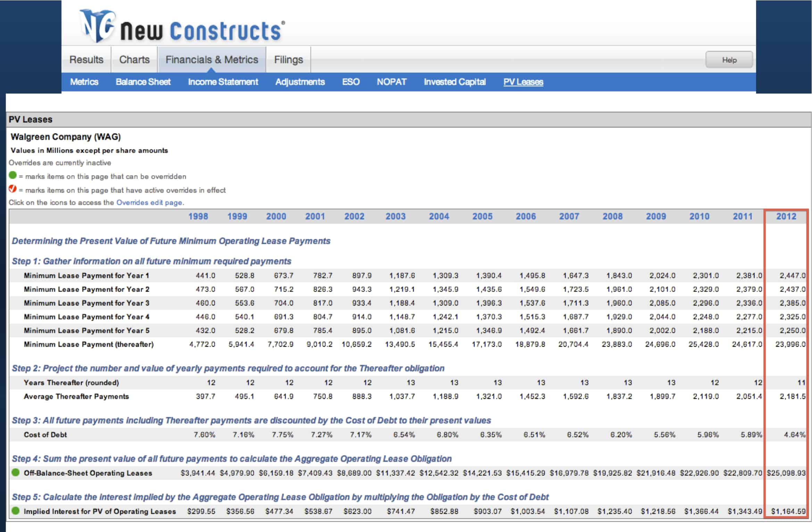Open the Income Statement page

click(223, 82)
